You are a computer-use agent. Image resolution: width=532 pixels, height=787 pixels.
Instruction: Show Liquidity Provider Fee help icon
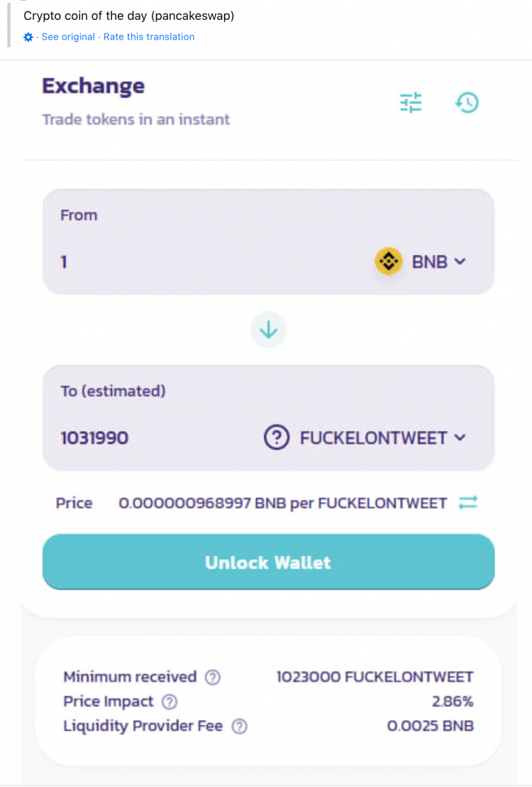coord(240,726)
